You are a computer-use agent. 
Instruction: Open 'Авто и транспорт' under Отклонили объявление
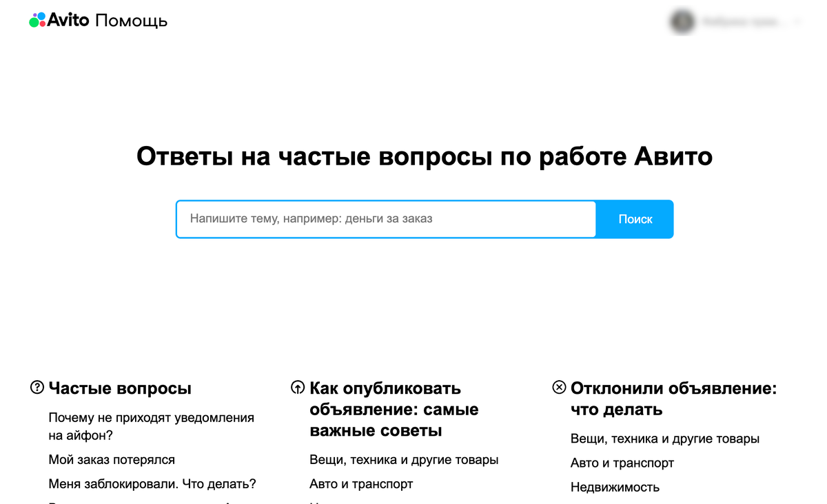(622, 463)
